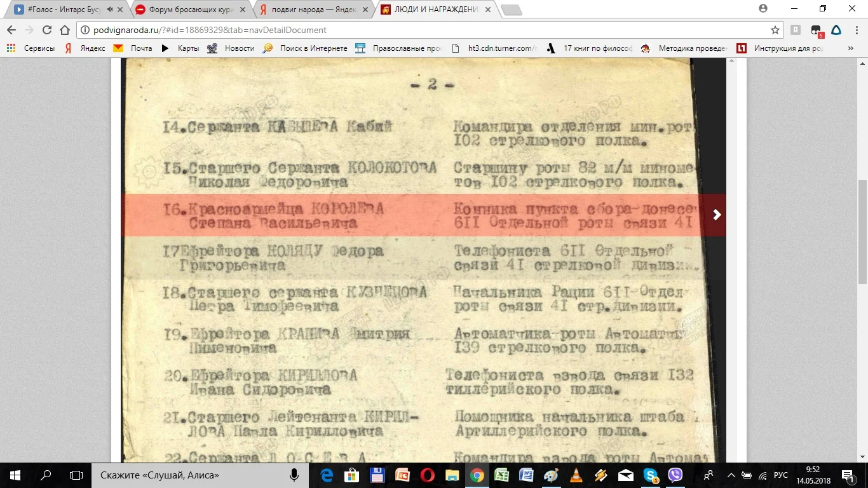Select the highlighted Королева record row
The image size is (868, 488).
(423, 215)
